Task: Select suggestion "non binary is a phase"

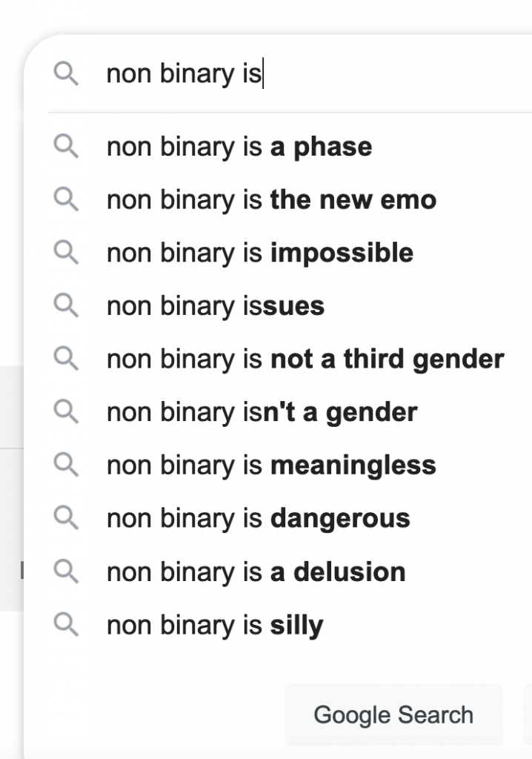Action: tap(239, 147)
